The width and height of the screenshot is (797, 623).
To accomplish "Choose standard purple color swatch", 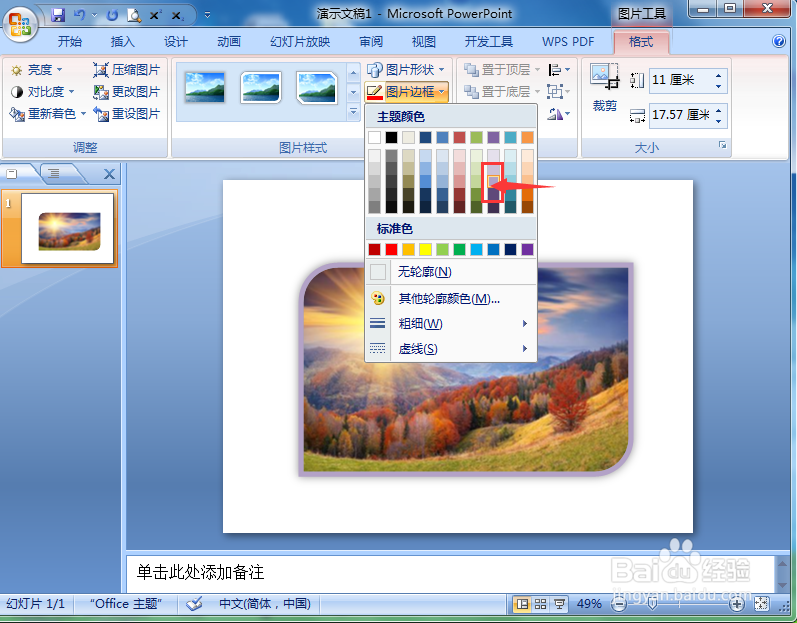I will (x=527, y=250).
